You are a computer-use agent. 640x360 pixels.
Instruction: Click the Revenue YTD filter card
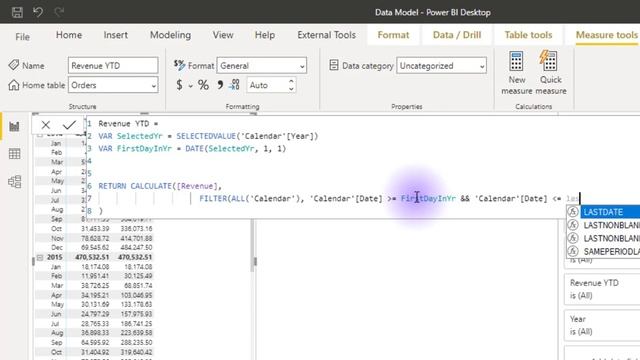(602, 289)
